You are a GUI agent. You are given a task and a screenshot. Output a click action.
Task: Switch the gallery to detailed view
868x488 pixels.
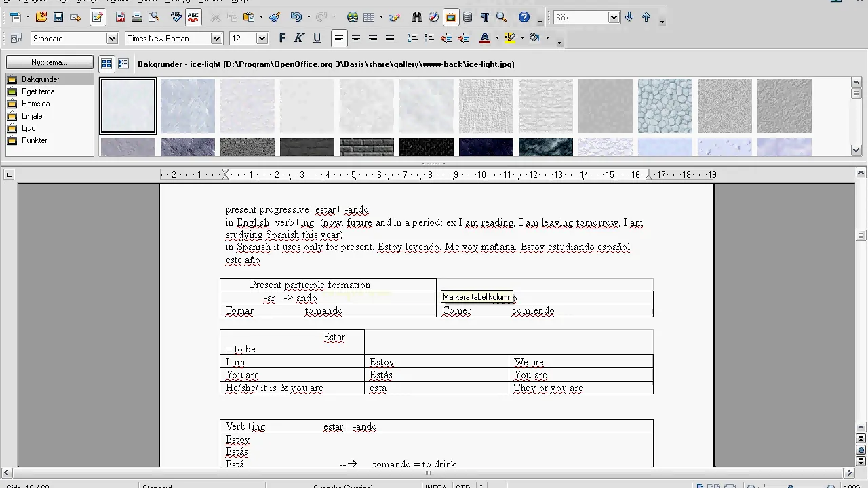coord(123,64)
